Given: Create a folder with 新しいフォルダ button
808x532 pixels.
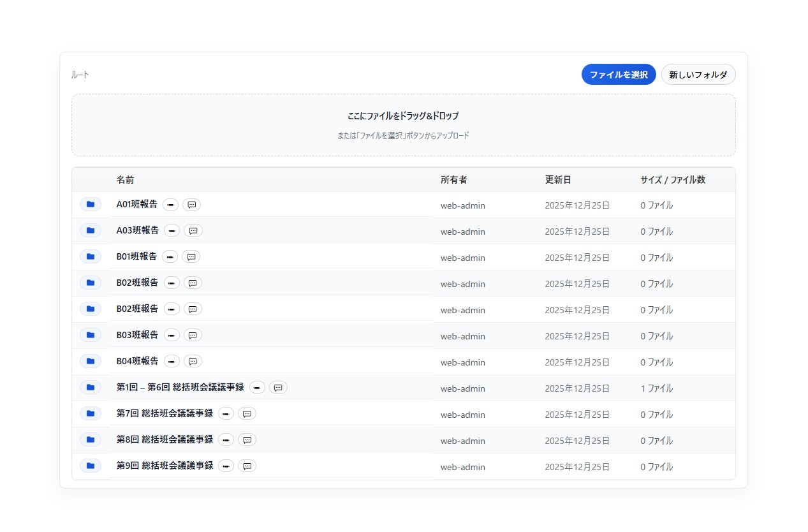Looking at the screenshot, I should tap(698, 75).
